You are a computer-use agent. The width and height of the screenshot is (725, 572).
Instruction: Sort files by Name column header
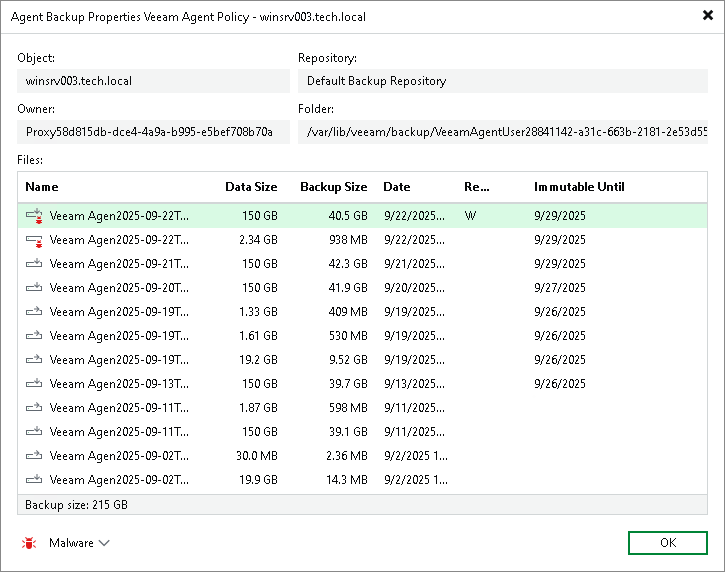pyautogui.click(x=42, y=187)
